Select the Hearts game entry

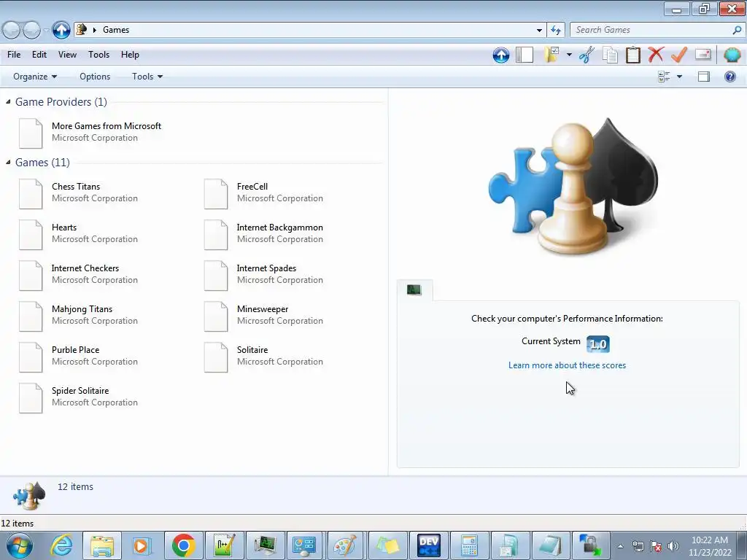[x=79, y=233]
